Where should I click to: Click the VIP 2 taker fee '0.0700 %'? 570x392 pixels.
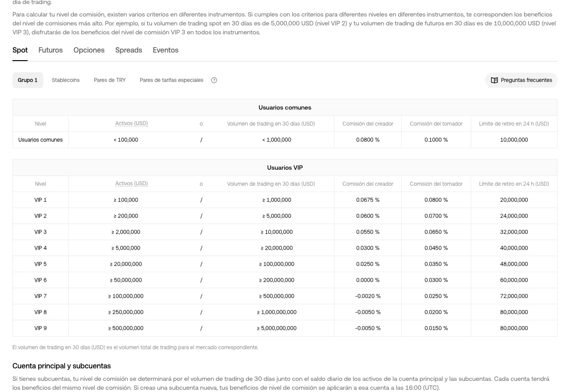point(436,216)
